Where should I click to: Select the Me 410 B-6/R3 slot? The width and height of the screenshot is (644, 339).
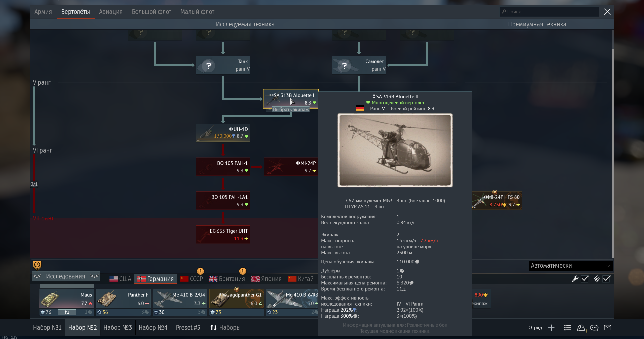point(292,299)
